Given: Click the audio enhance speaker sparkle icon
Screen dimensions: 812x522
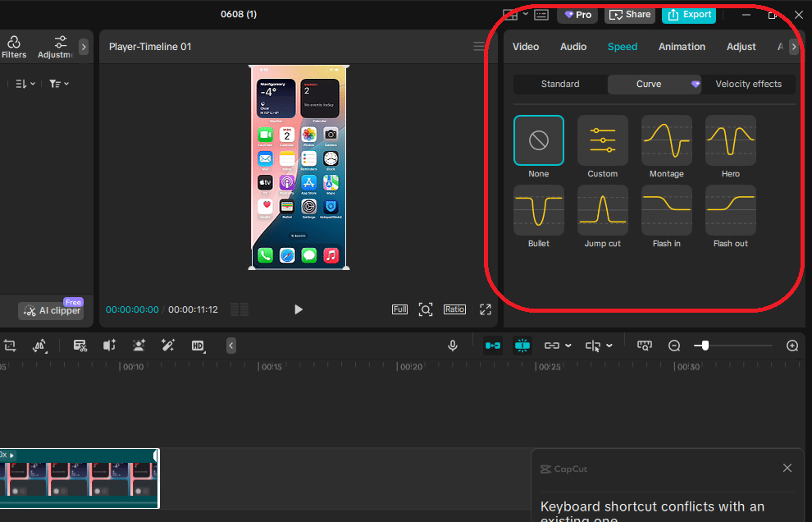Looking at the screenshot, I should pos(109,346).
